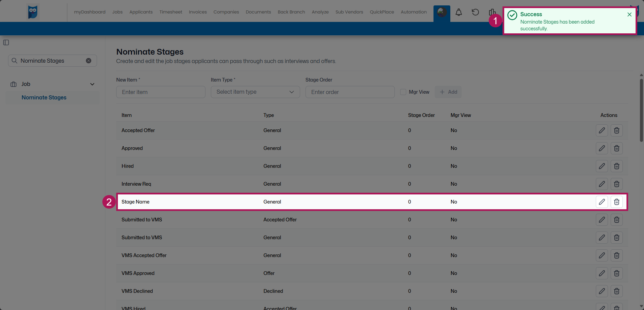This screenshot has height=310, width=644.
Task: Delete Submitted to VMS General row
Action: (x=617, y=238)
